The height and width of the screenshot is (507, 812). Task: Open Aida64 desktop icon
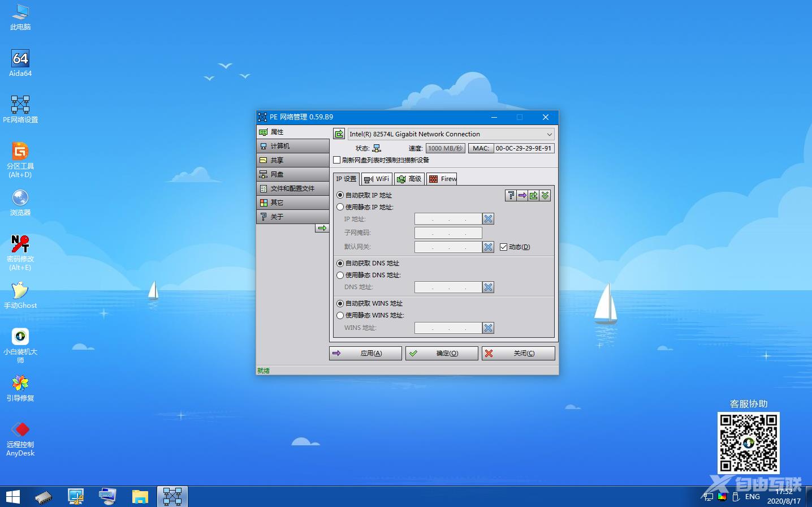tap(20, 63)
